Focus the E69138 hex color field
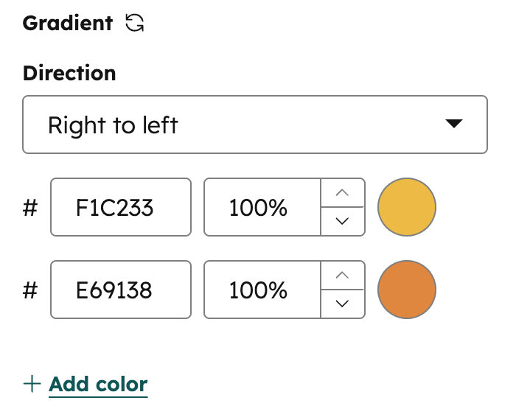Viewport: 516px width, 420px height. [121, 290]
